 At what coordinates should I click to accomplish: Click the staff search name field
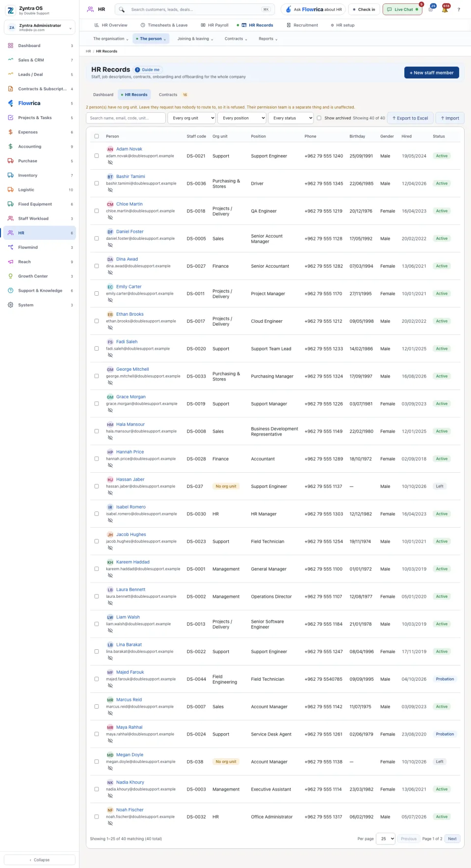click(x=126, y=118)
